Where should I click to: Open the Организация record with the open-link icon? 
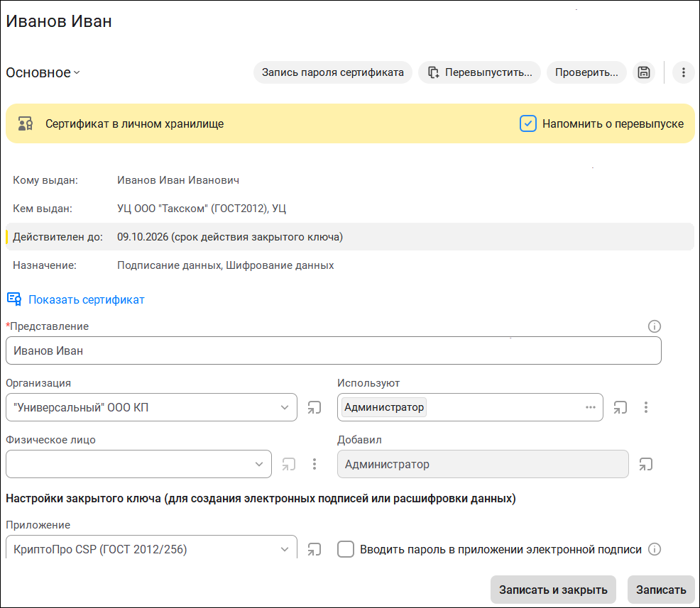315,407
